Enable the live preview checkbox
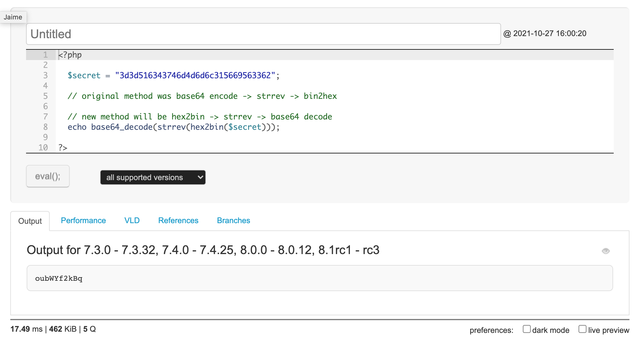This screenshot has width=644, height=342. 582,329
